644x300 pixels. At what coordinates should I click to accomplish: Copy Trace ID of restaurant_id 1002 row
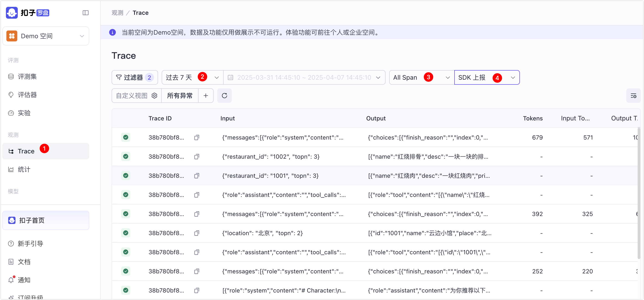197,157
